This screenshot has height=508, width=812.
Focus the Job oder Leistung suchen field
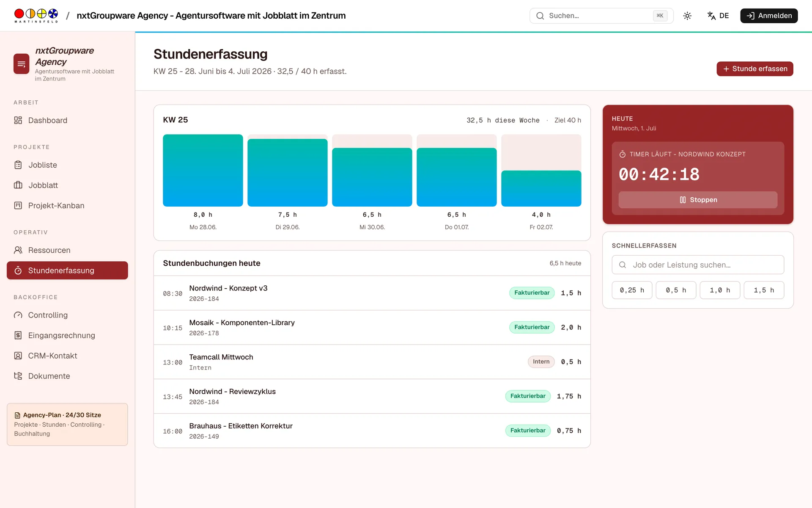tap(698, 265)
